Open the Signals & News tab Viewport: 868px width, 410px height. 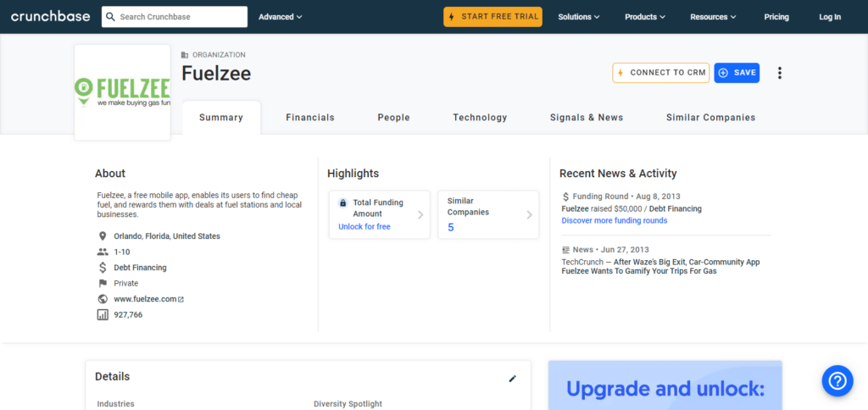(x=587, y=117)
